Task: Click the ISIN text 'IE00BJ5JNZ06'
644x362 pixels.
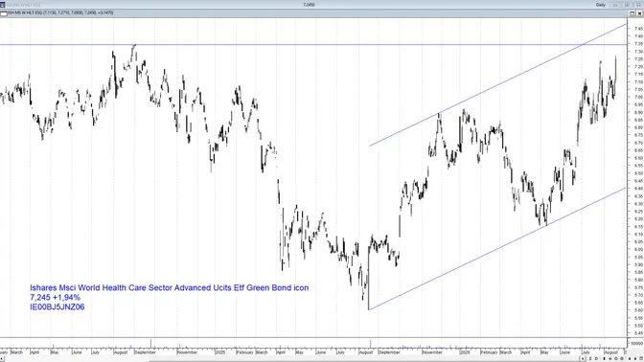Action: 57,306
